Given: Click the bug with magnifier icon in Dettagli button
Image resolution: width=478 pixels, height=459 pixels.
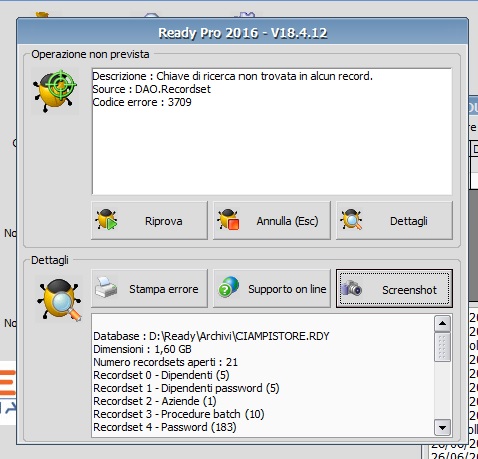Looking at the screenshot, I should (x=351, y=220).
